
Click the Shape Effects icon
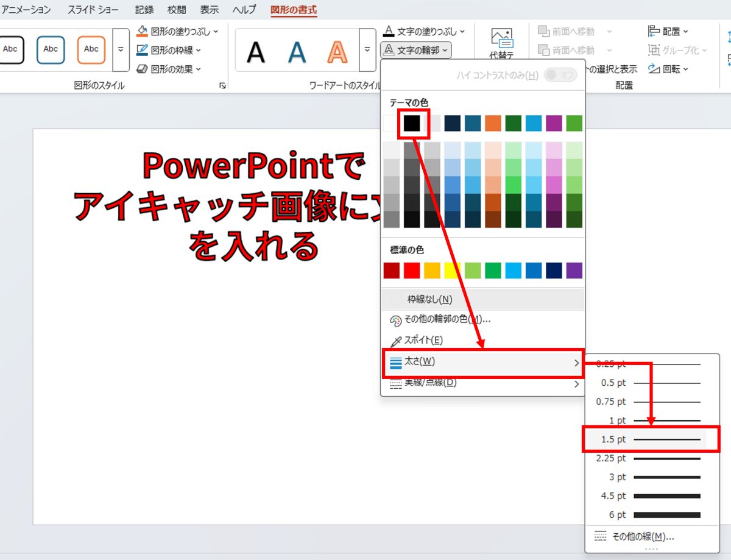click(142, 69)
